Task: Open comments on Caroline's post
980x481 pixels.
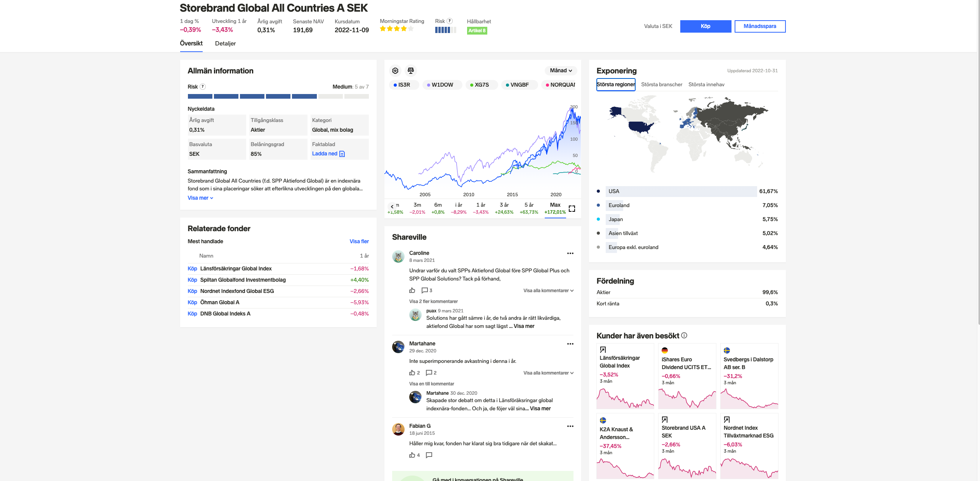Action: (427, 290)
